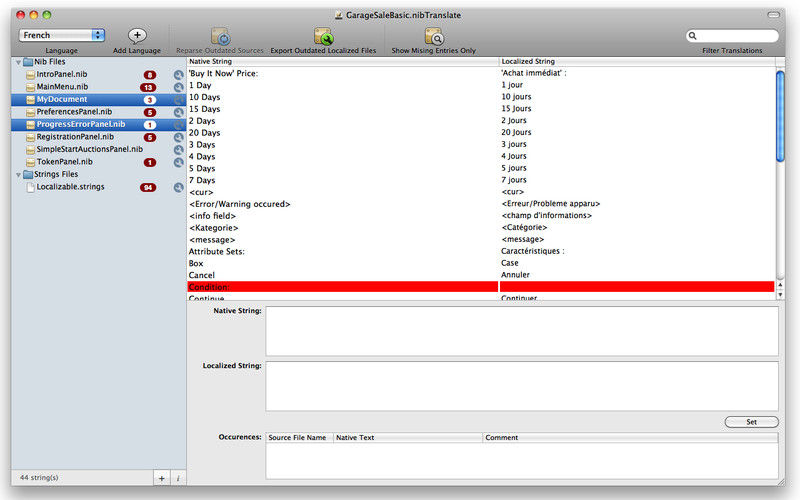Click the search magnifier icon
Screen dimensions: 800x500
692,36
